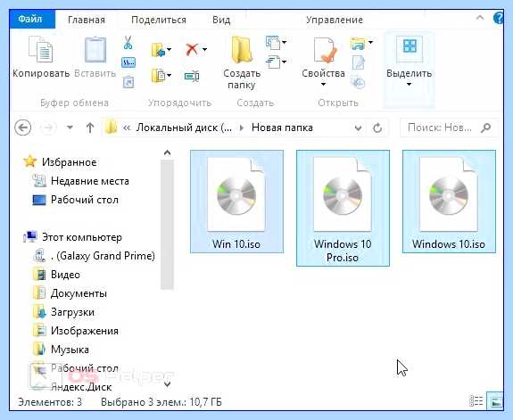This screenshot has height=420, width=513.
Task: Click Новая папка in address bar
Action: (x=282, y=128)
